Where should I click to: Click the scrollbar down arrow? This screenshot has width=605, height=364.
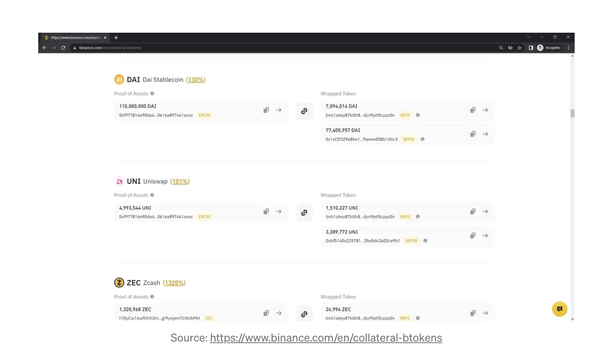click(572, 319)
